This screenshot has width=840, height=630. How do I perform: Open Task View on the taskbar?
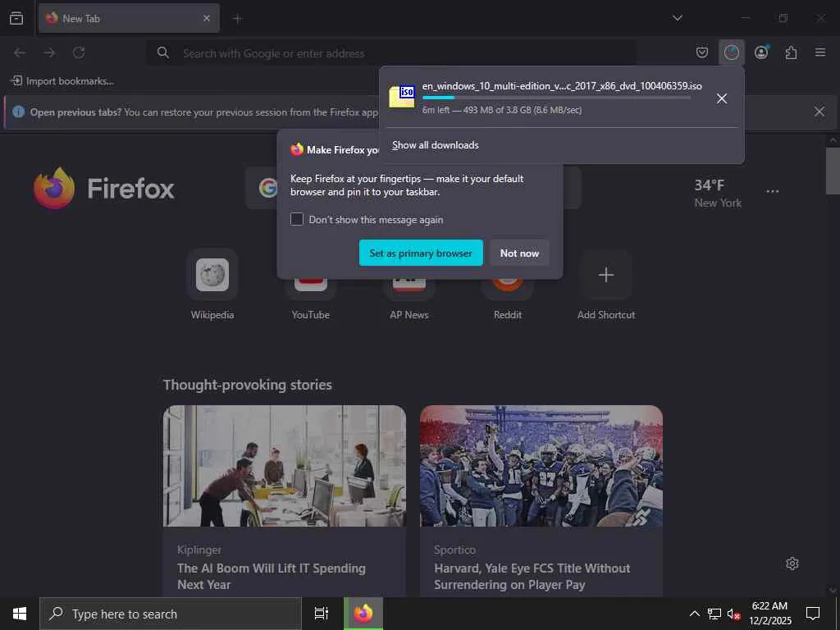[322, 614]
